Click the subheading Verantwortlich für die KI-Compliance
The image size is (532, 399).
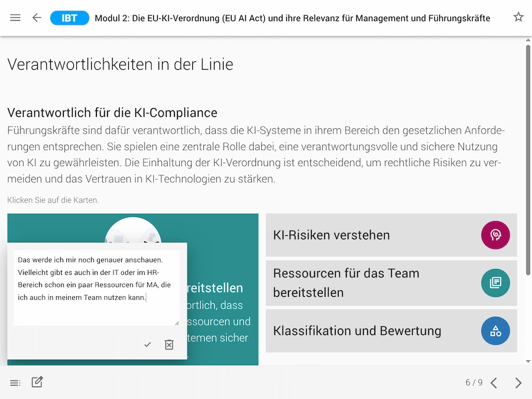coord(112,113)
